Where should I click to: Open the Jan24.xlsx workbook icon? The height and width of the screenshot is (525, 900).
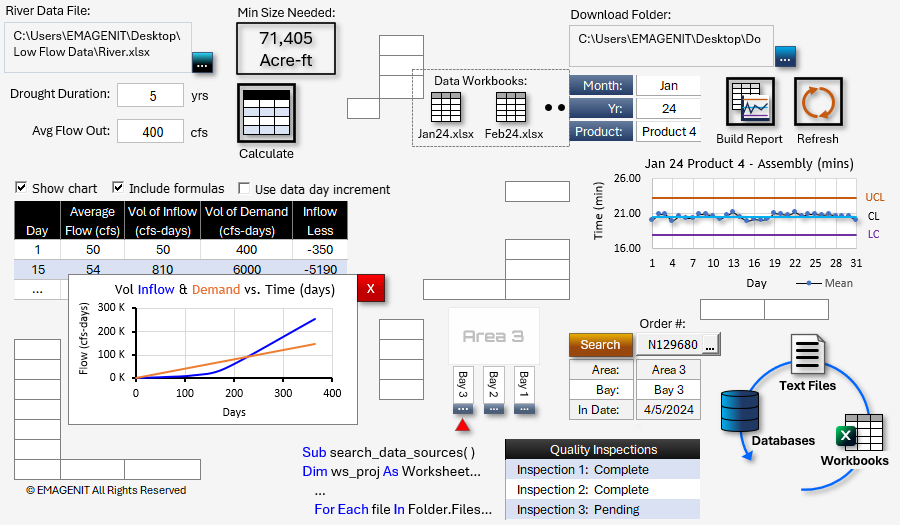click(x=446, y=108)
